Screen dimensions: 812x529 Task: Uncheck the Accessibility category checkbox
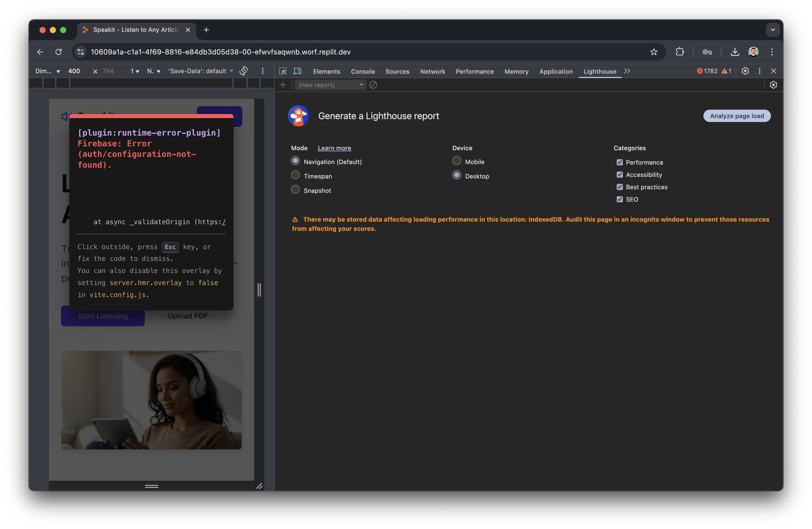[620, 175]
